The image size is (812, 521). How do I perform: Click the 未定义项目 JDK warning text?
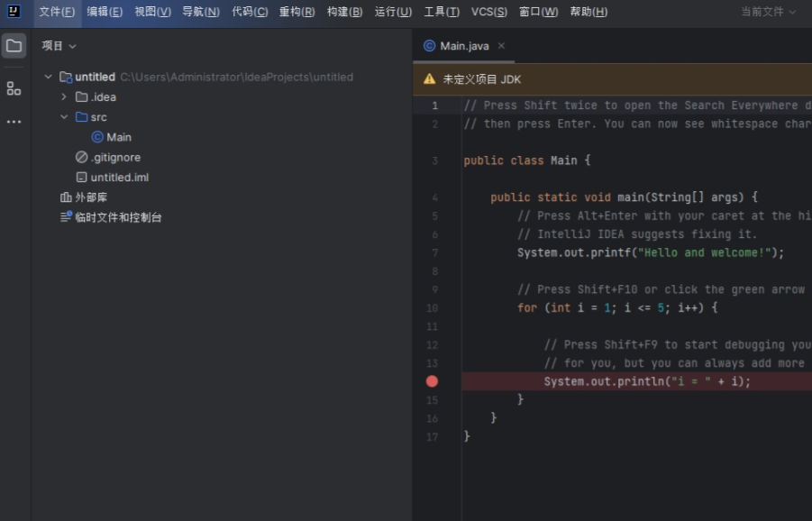(481, 79)
